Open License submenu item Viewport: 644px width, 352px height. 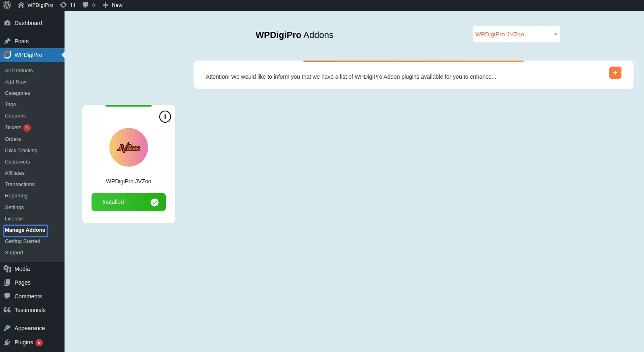(x=14, y=218)
